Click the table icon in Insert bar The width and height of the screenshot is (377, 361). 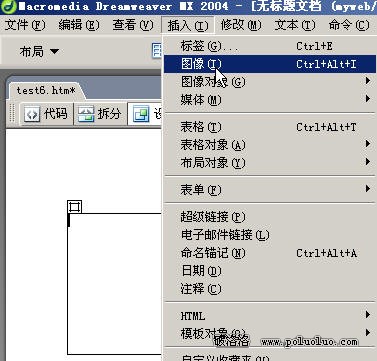click(x=157, y=51)
